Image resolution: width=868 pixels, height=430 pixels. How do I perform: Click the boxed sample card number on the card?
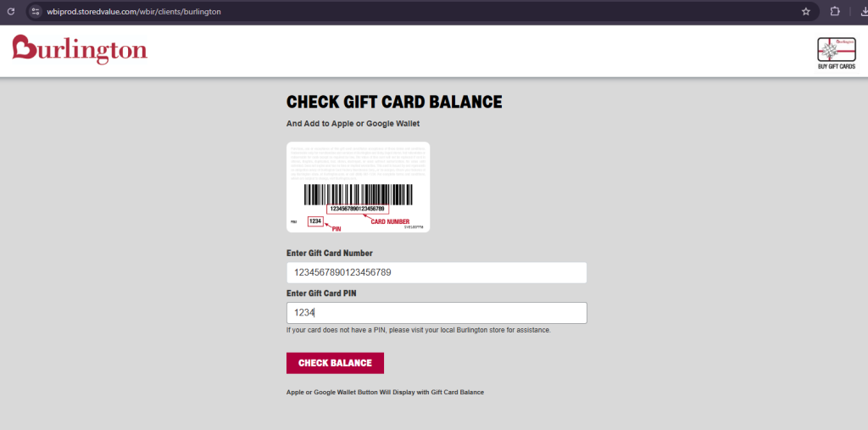click(x=357, y=209)
